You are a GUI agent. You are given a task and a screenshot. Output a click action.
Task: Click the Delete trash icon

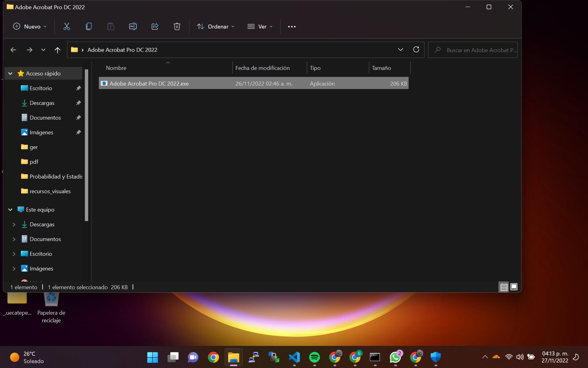pos(177,27)
